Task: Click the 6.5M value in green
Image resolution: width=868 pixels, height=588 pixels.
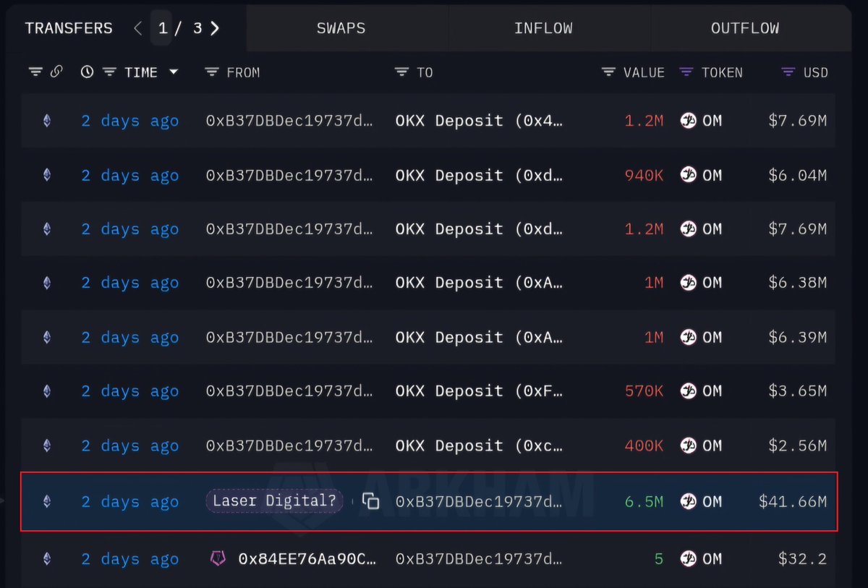Action: (644, 501)
